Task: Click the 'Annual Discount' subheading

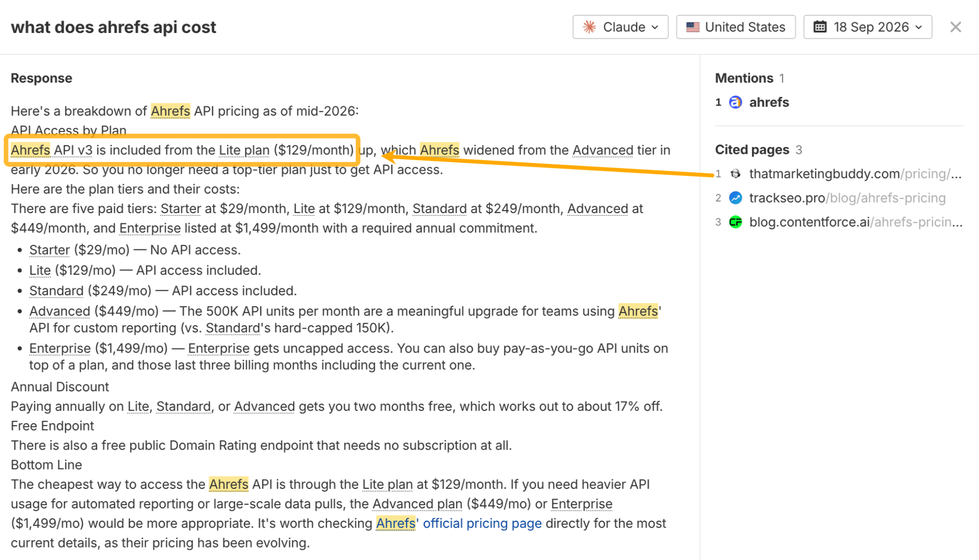Action: click(x=60, y=387)
